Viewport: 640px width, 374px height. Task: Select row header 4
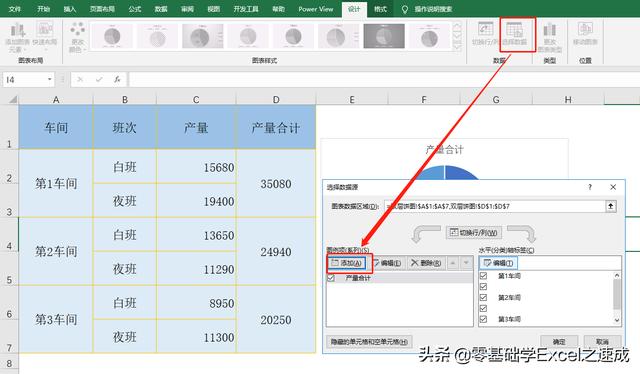tap(9, 235)
